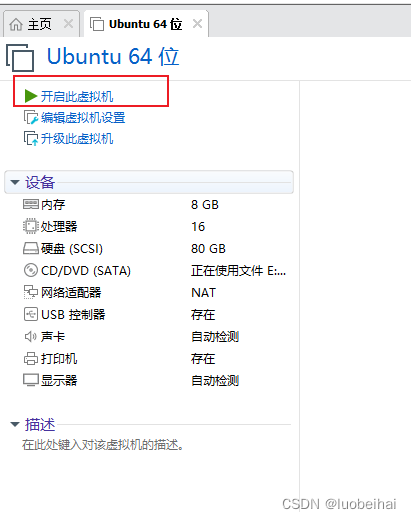Click the memory (内存) device icon
Image resolution: width=411 pixels, height=519 pixels.
click(x=31, y=204)
